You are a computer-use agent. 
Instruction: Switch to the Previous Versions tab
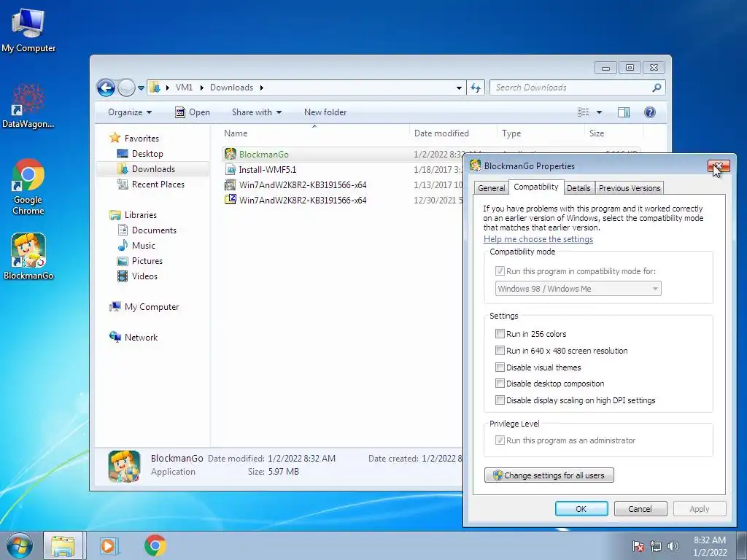tap(630, 188)
